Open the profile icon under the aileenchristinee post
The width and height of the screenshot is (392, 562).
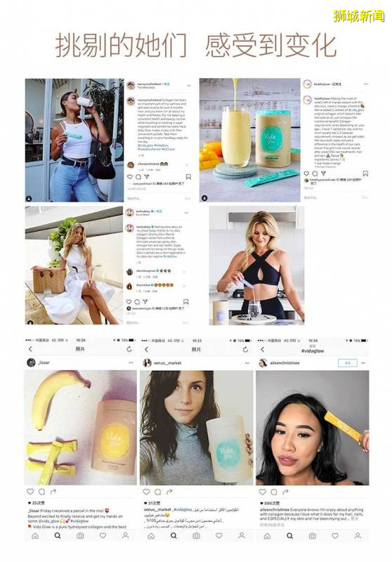[358, 536]
